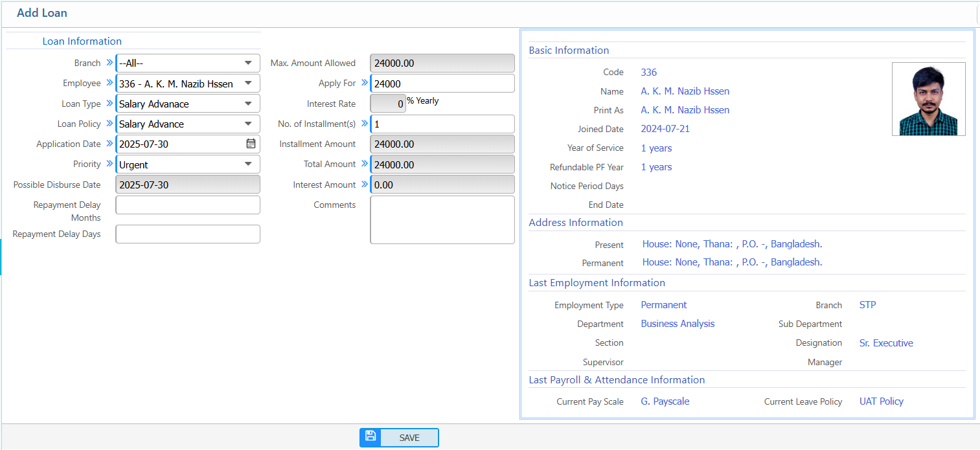Click the chevron icon beside No. of Installment(s)
This screenshot has width=980, height=450.
point(364,123)
